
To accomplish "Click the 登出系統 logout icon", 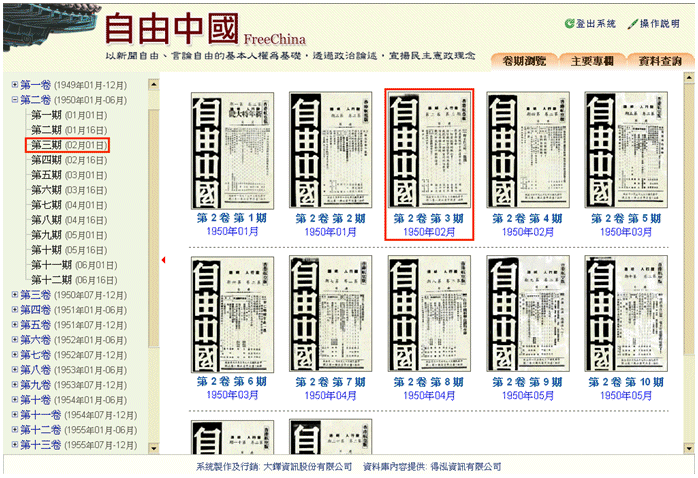I will [569, 24].
